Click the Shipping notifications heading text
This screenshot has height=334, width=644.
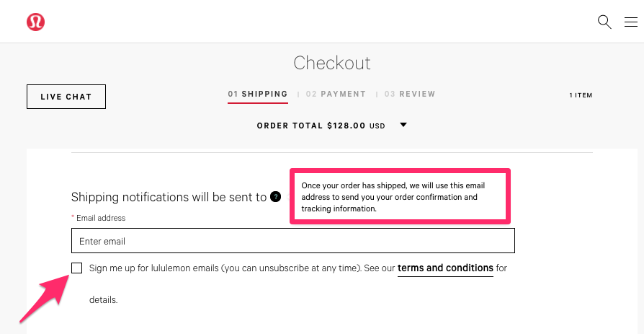(x=169, y=198)
